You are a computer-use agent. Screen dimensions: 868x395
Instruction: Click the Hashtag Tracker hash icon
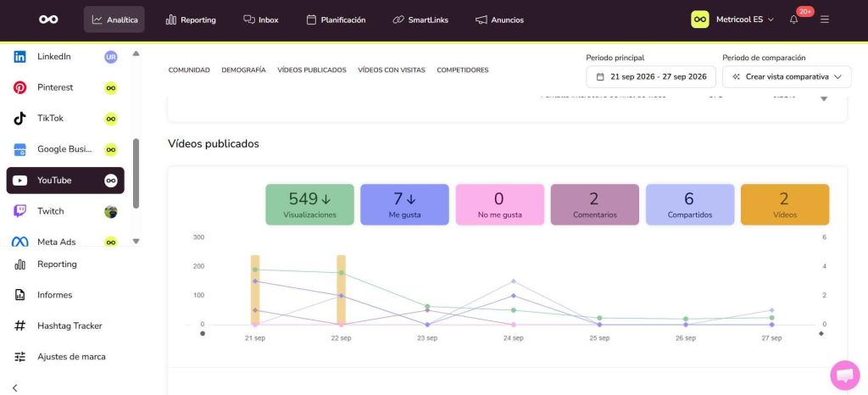tap(20, 325)
